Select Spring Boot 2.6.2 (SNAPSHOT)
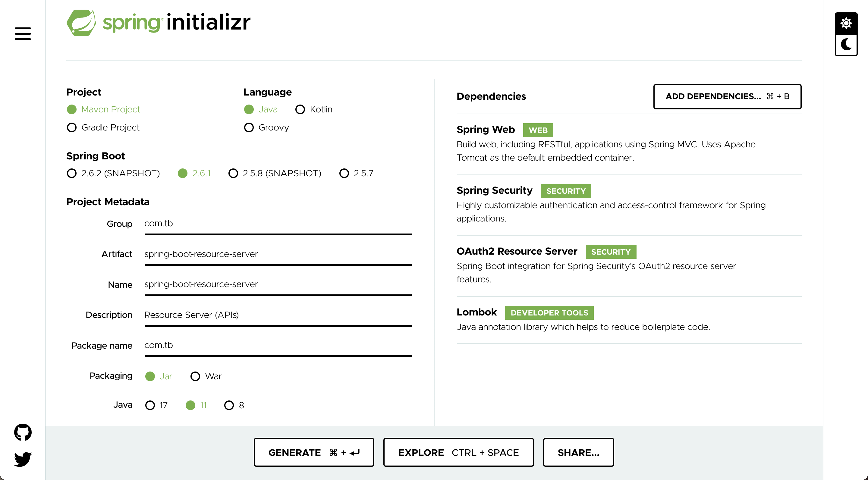 coord(113,173)
